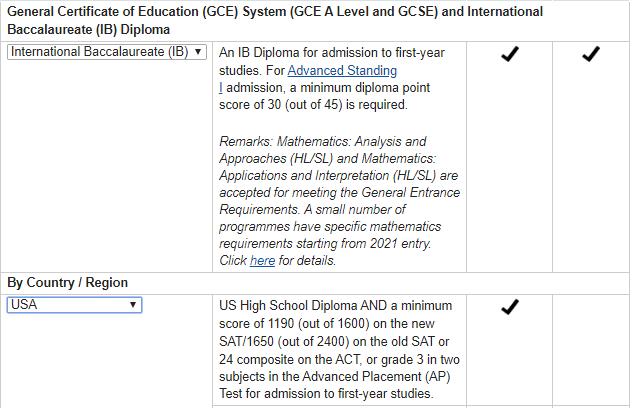The width and height of the screenshot is (633, 408).
Task: Click the empty last cell in USA row
Action: (x=591, y=350)
